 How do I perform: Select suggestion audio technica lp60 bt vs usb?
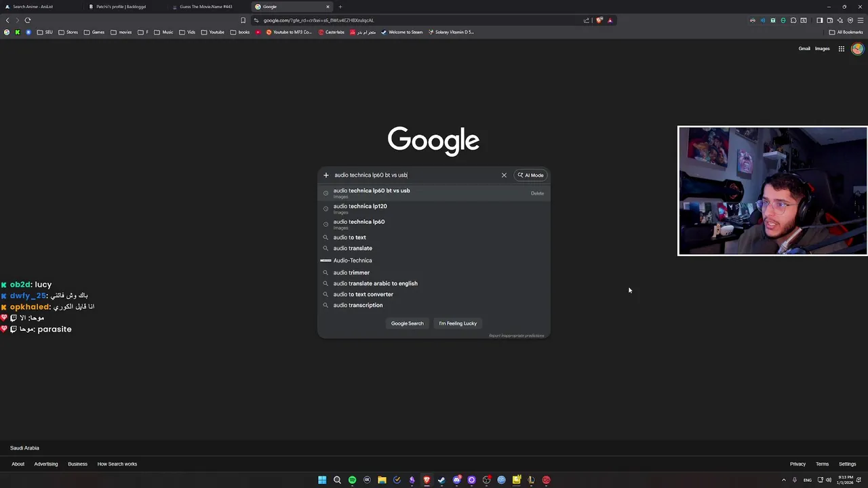[434, 193]
